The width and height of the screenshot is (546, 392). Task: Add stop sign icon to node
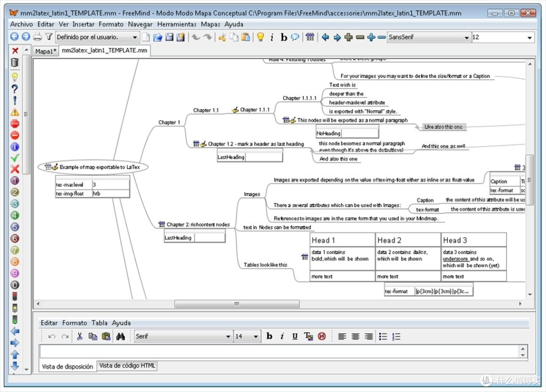click(15, 124)
